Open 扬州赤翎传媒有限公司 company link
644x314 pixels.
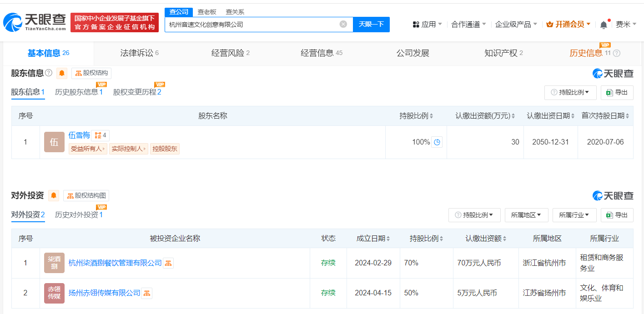104,293
